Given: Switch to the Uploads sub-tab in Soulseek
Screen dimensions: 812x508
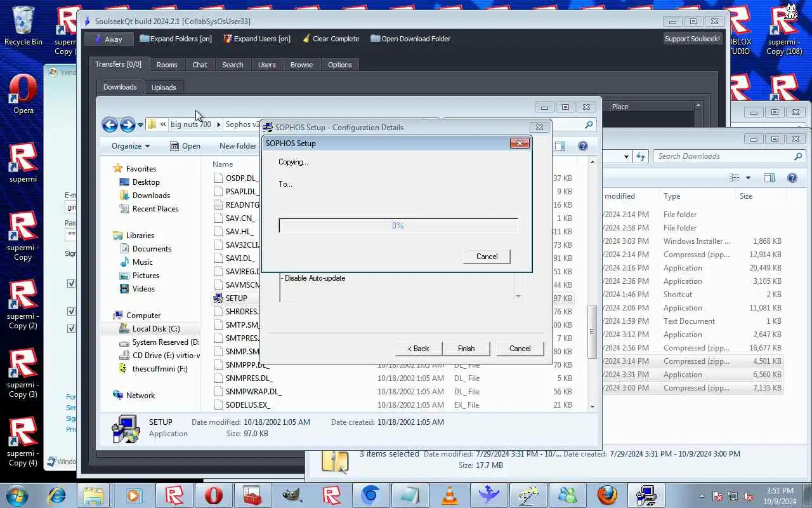Looking at the screenshot, I should pos(164,88).
